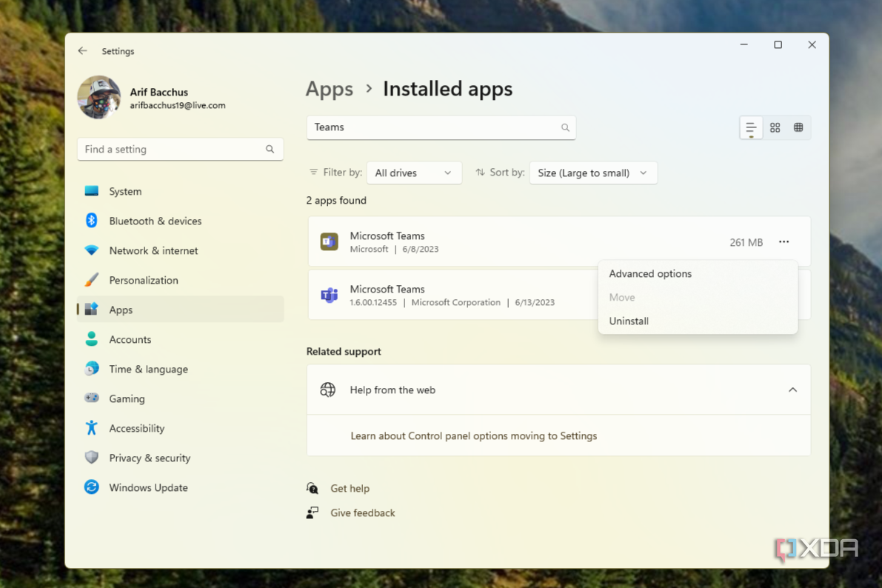Open the Sort by size dropdown
882x588 pixels.
tap(592, 173)
